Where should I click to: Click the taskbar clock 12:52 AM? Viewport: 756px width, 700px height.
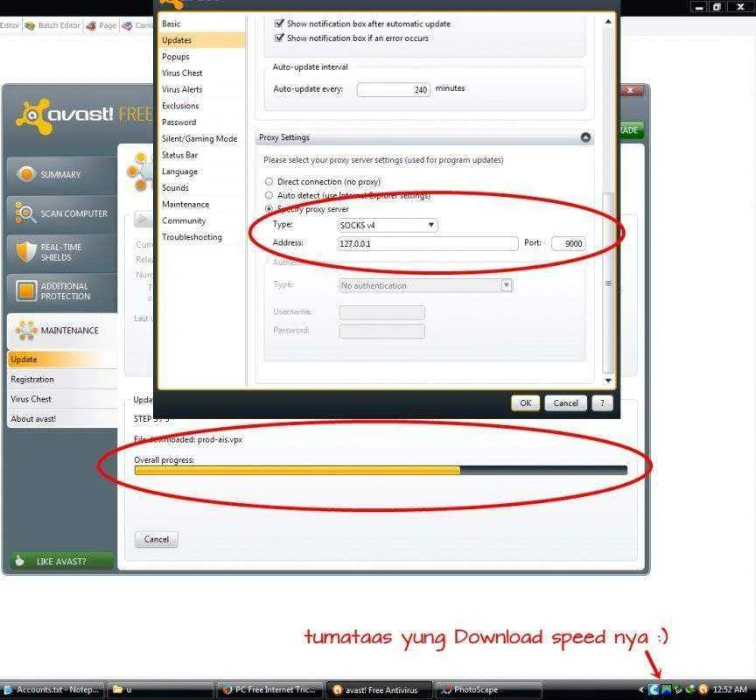click(x=730, y=689)
